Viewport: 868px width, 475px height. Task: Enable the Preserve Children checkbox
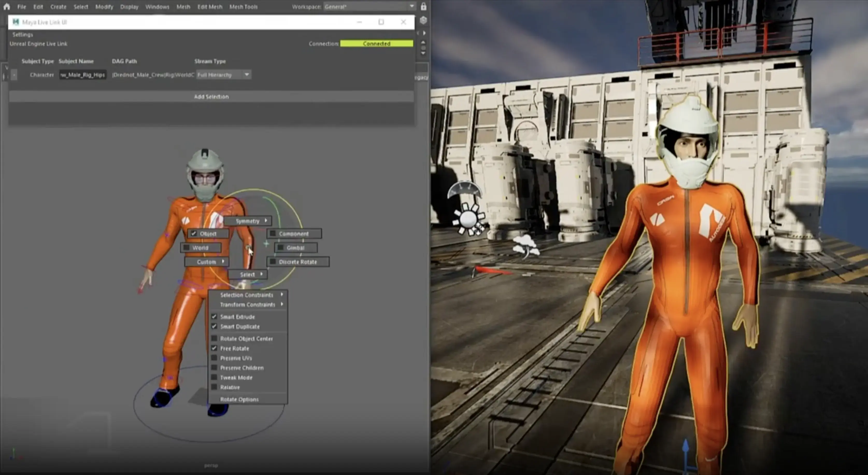click(214, 368)
